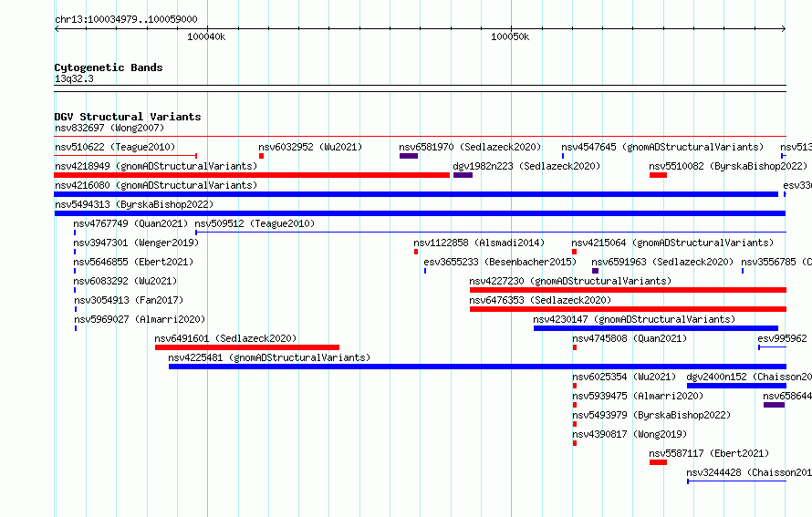Select the nsv4547645 gnomAD variant label
This screenshot has height=517, width=812.
coord(662,147)
